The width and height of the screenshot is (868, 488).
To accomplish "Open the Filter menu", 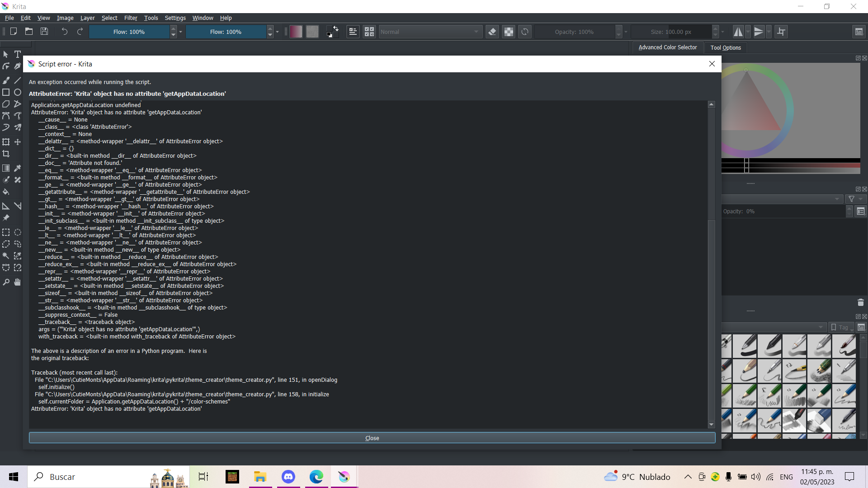I will [131, 18].
